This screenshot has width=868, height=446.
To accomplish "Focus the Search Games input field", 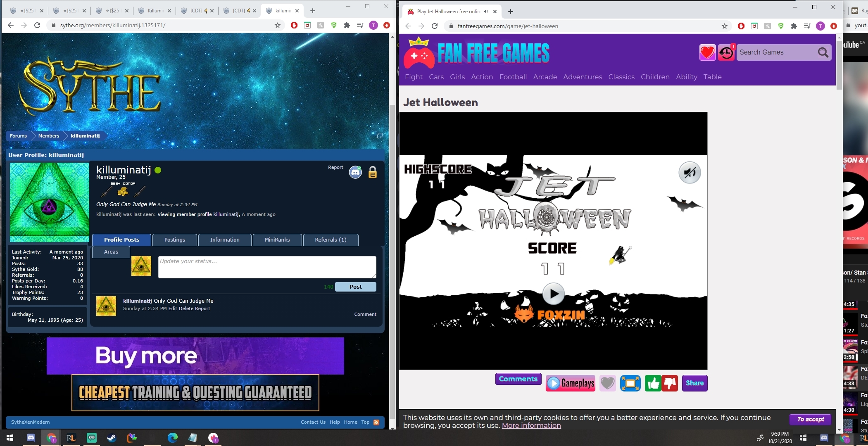I will pos(776,52).
